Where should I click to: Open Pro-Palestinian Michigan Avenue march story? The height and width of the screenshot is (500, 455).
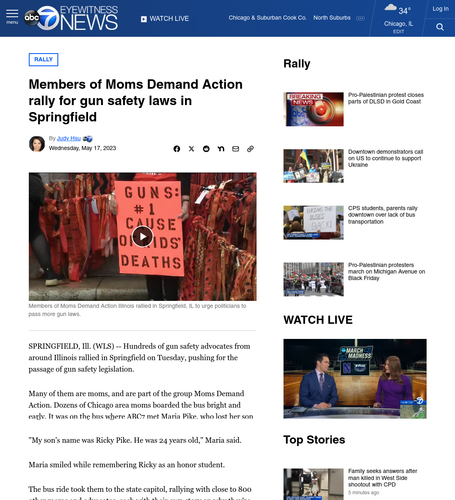[387, 271]
